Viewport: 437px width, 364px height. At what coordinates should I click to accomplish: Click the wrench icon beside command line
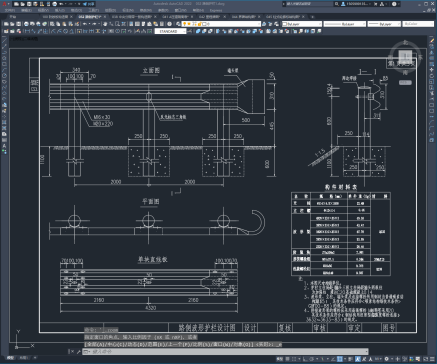(x=78, y=351)
